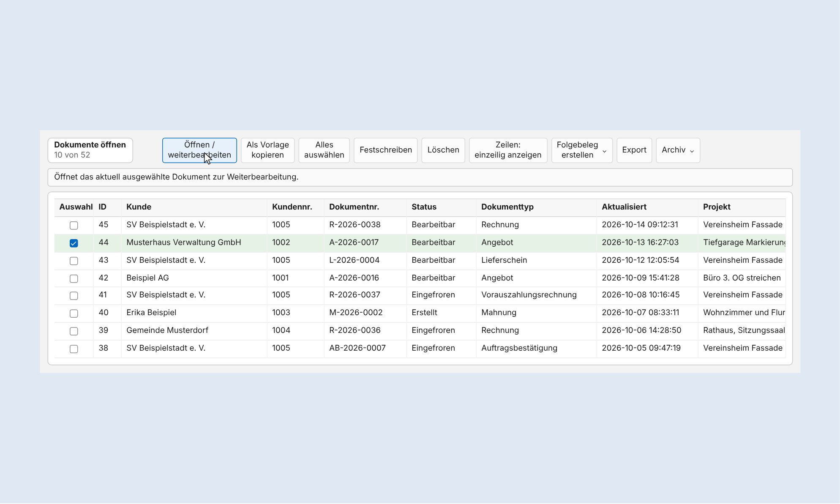This screenshot has width=840, height=504.
Task: Click document number M-2026-0002
Action: coord(356,313)
